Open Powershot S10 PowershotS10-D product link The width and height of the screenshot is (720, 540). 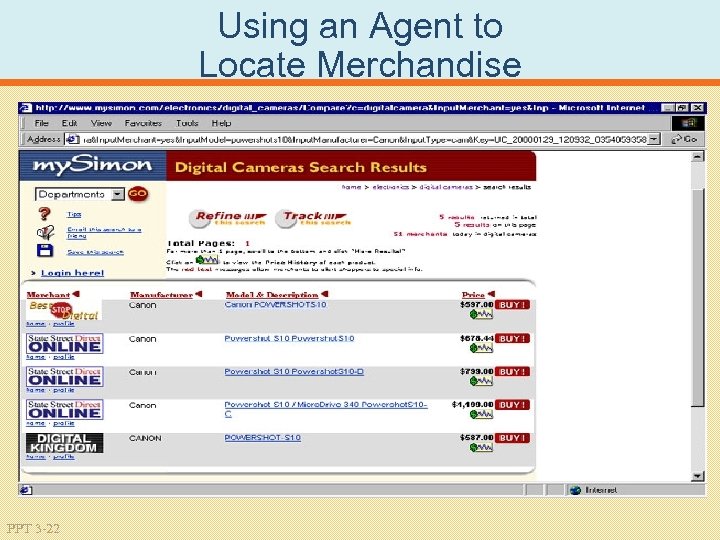tap(294, 371)
